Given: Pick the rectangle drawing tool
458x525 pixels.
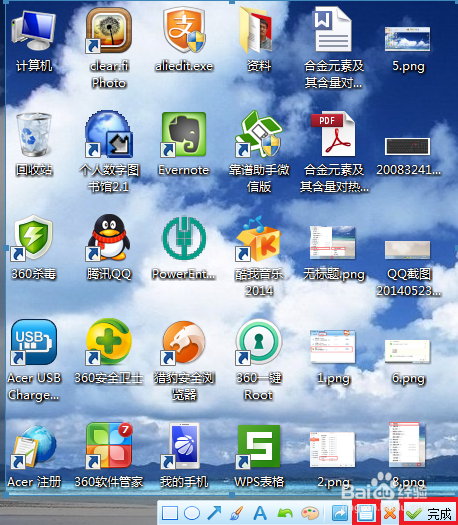Looking at the screenshot, I should tap(170, 513).
